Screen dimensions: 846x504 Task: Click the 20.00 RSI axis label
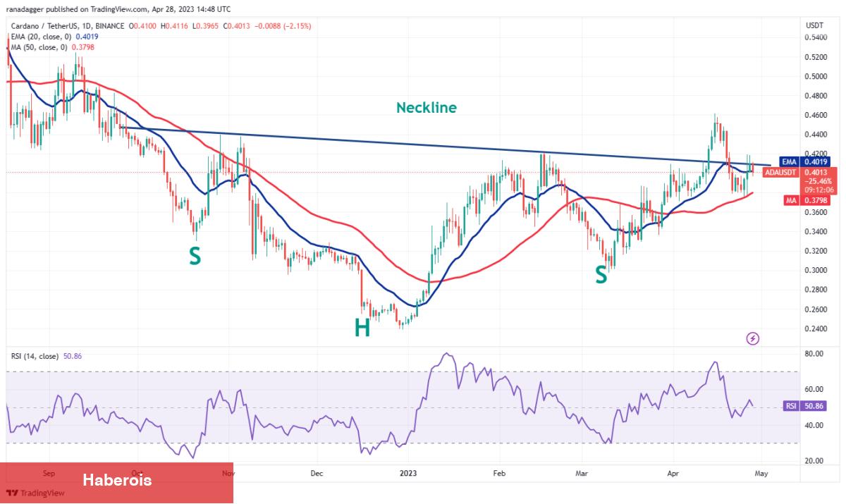814,461
